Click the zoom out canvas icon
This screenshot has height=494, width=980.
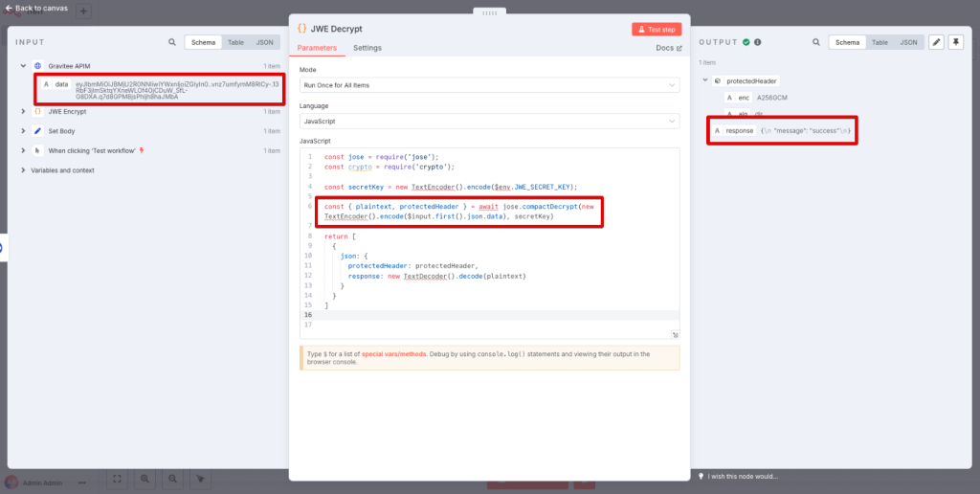click(172, 479)
